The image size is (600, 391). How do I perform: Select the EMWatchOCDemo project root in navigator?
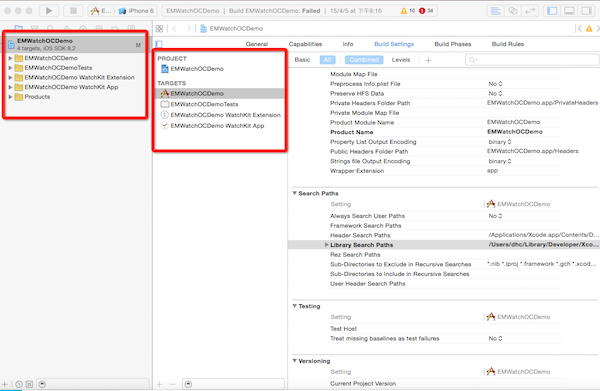(75, 44)
